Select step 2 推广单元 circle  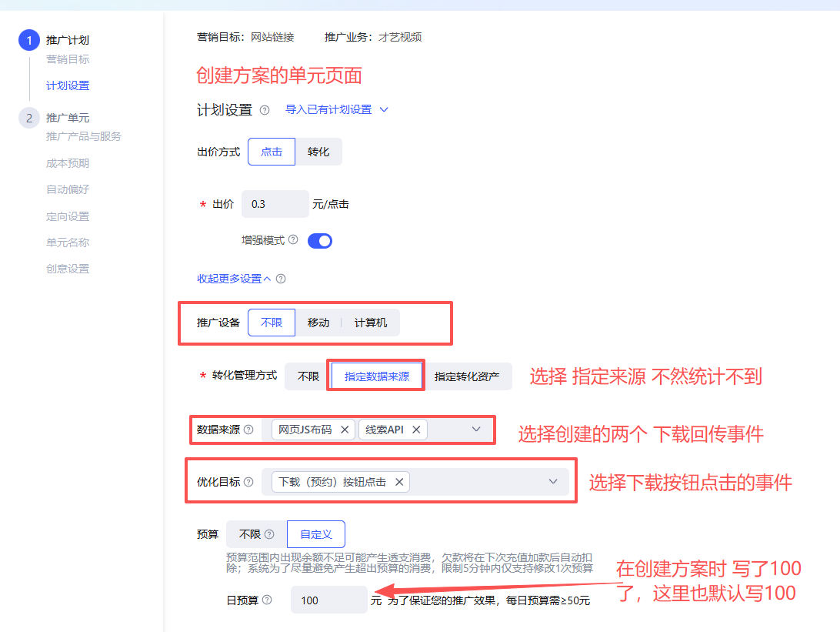(x=29, y=118)
